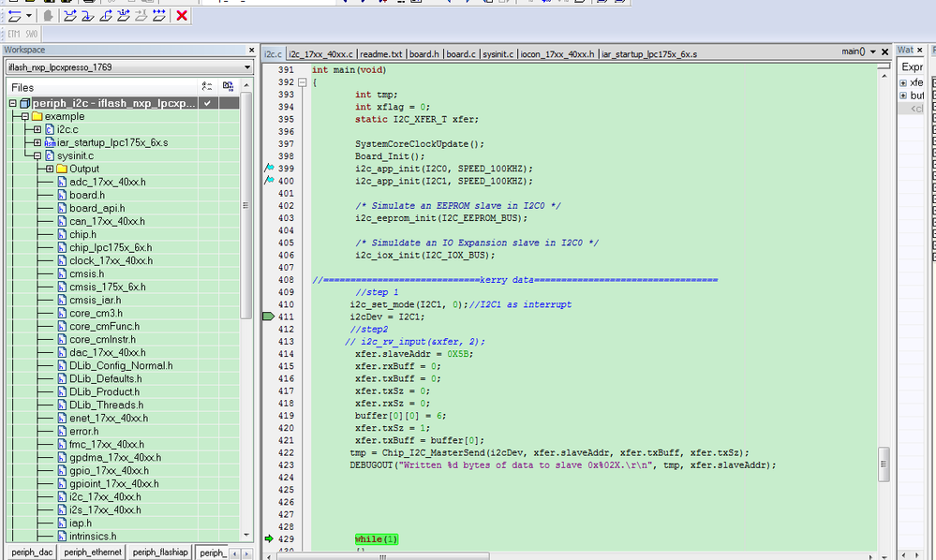Select board.h in the workspace tree

pyautogui.click(x=87, y=195)
